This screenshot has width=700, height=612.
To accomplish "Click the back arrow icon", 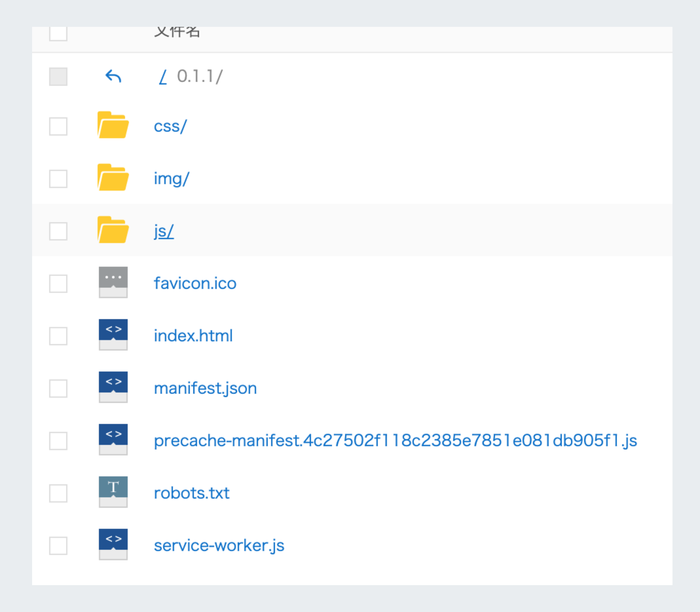I will click(113, 76).
